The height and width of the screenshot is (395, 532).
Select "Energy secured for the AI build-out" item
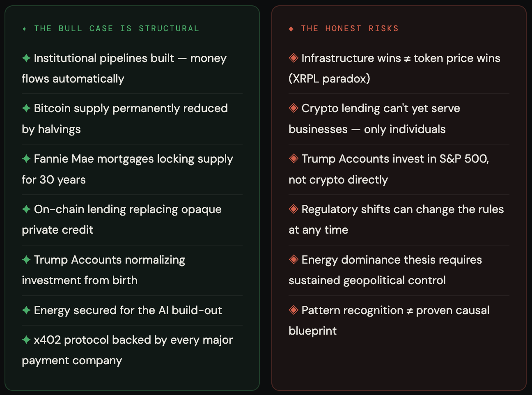(x=128, y=310)
